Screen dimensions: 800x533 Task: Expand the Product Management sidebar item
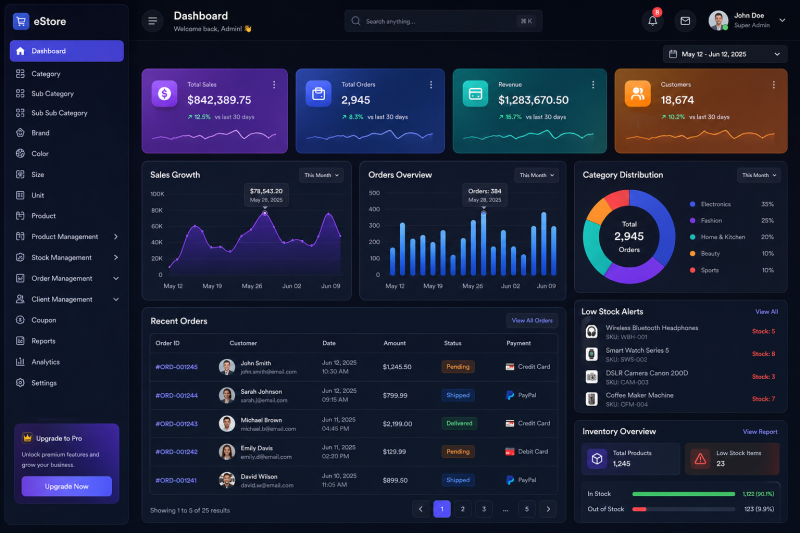pyautogui.click(x=67, y=237)
